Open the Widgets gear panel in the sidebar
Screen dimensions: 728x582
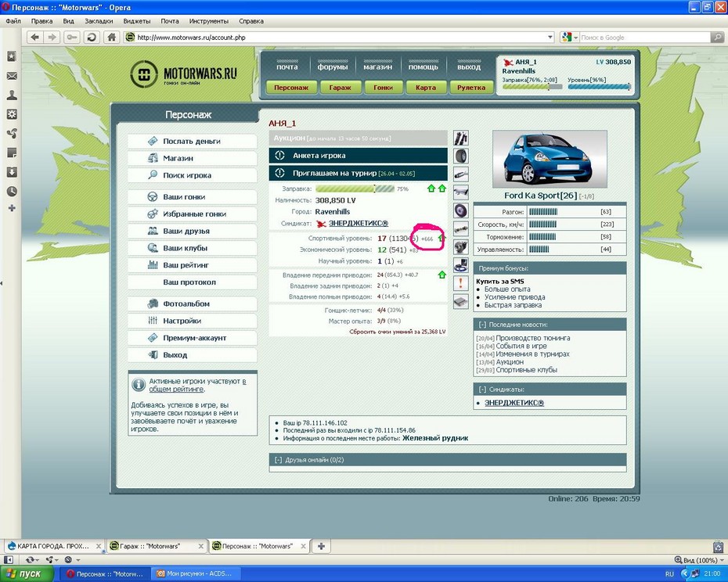tap(12, 114)
